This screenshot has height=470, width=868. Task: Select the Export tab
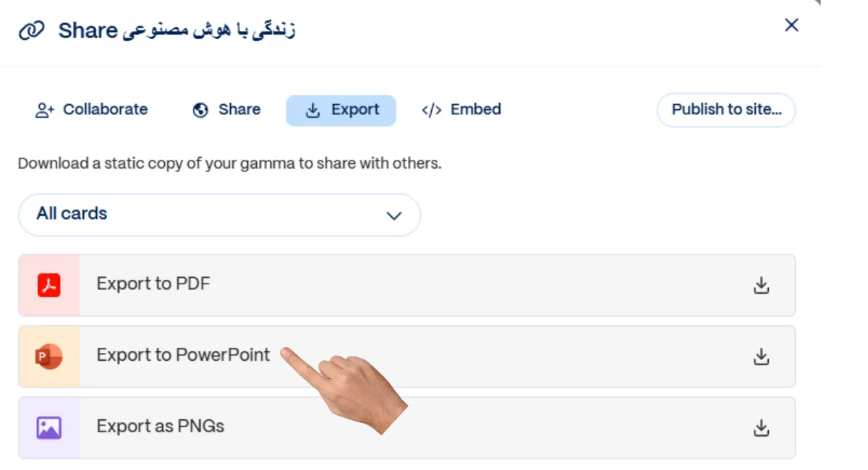341,111
